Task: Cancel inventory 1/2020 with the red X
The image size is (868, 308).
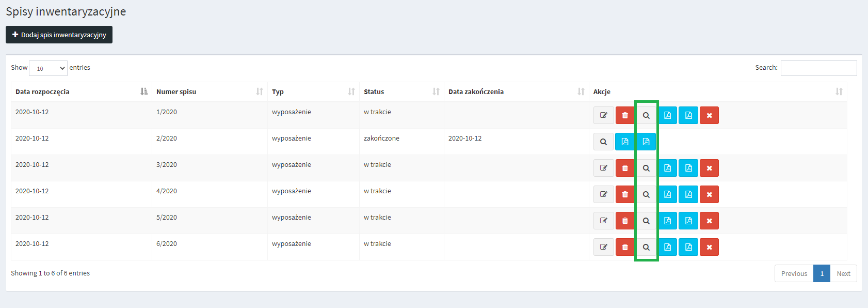Action: (709, 115)
